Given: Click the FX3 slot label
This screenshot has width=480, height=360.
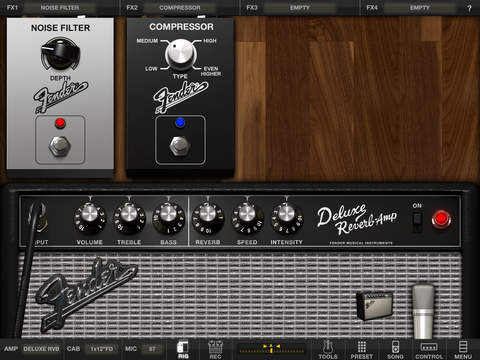Looking at the screenshot, I should point(252,7).
